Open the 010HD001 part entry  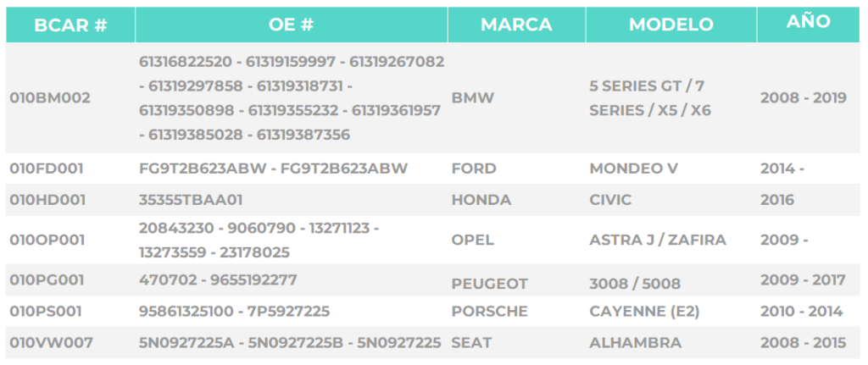coord(48,200)
